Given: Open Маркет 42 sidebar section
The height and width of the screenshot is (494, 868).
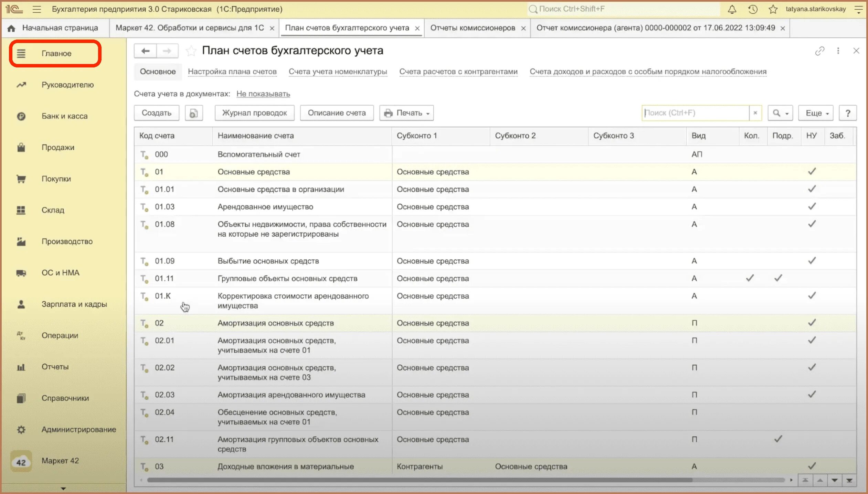Looking at the screenshot, I should coord(60,461).
